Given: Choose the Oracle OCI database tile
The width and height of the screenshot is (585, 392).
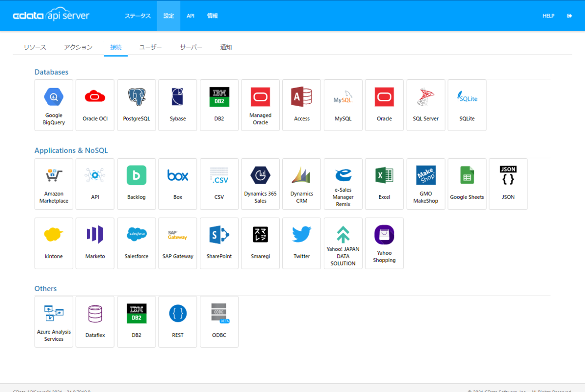Looking at the screenshot, I should click(95, 105).
